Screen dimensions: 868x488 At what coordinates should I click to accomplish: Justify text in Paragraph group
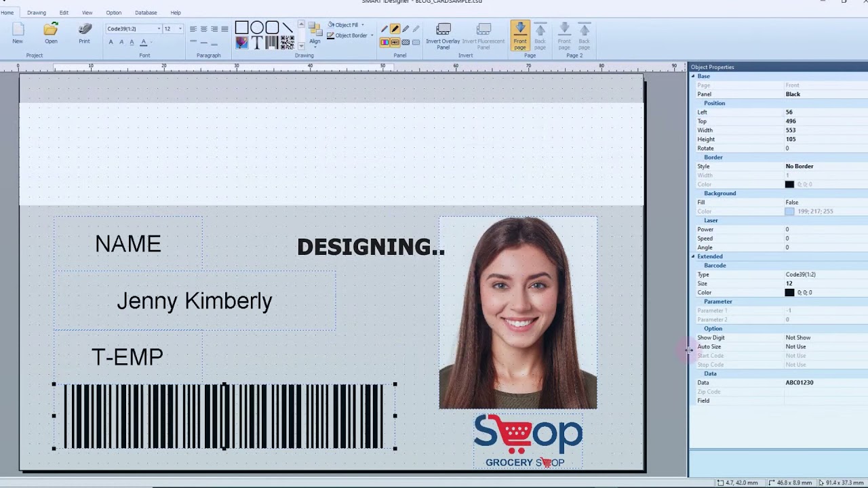[224, 29]
